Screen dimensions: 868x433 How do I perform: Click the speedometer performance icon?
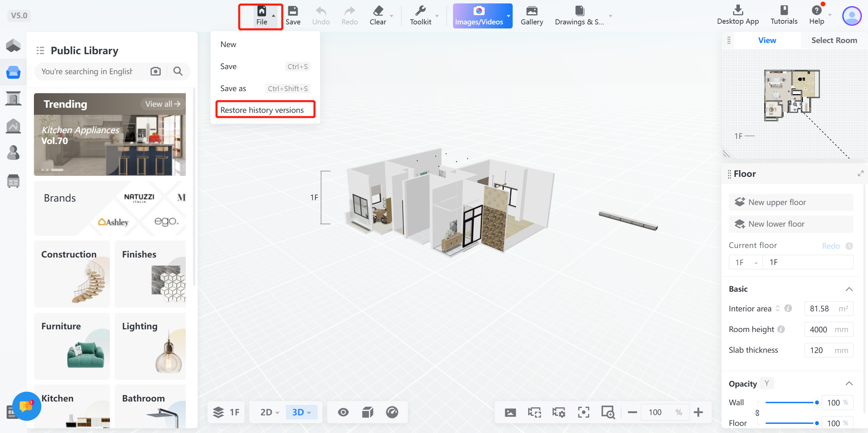(x=392, y=412)
